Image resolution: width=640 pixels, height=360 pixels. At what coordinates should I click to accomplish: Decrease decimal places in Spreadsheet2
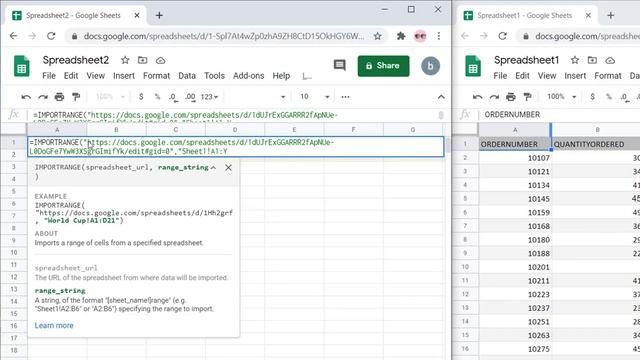click(173, 97)
